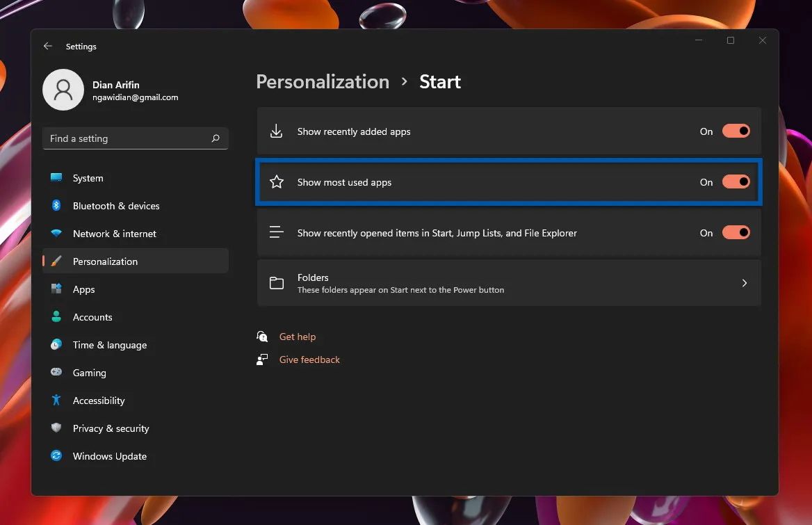Click the Gaming controller icon

(56, 373)
